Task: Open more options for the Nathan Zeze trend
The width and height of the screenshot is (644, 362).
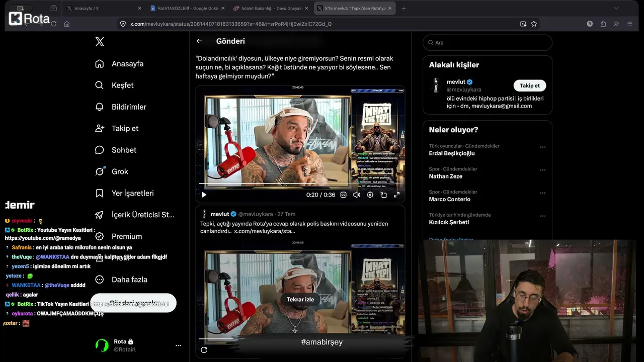Action: click(542, 170)
